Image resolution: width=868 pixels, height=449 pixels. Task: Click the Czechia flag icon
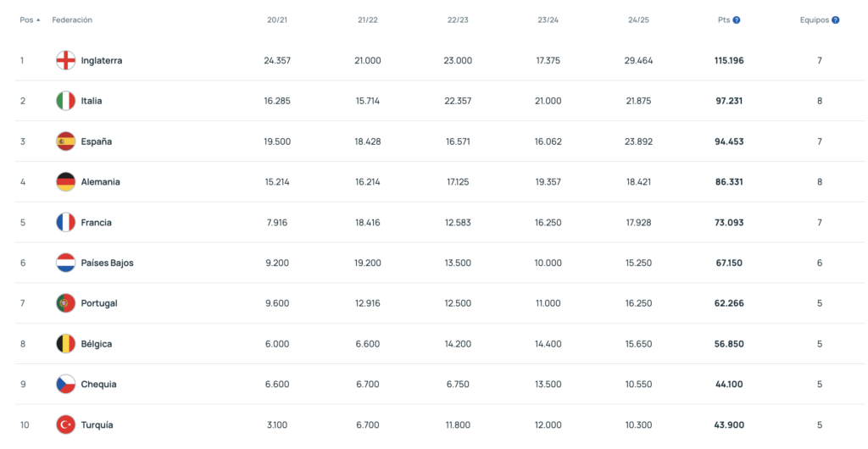65,385
